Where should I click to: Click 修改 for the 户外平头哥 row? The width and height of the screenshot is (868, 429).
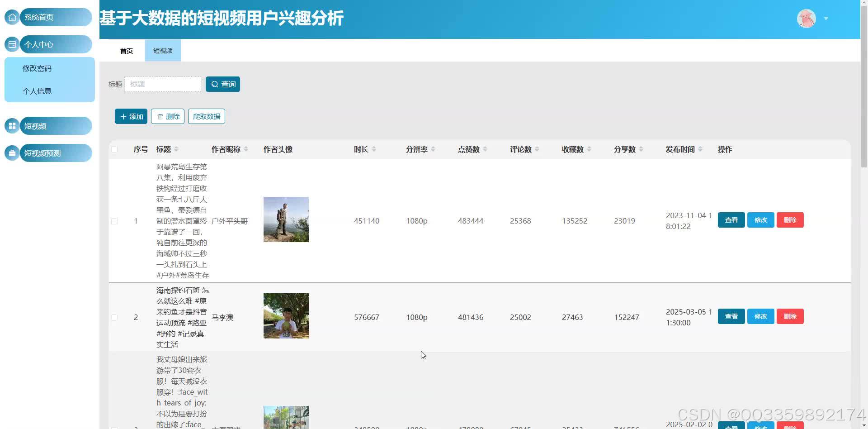click(761, 220)
